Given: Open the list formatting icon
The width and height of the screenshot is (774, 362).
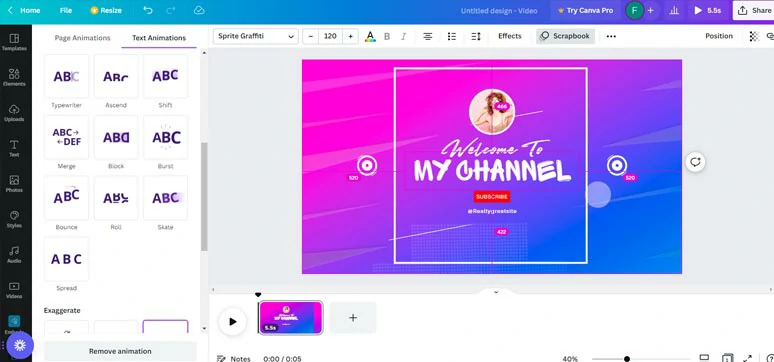Looking at the screenshot, I should [x=452, y=36].
